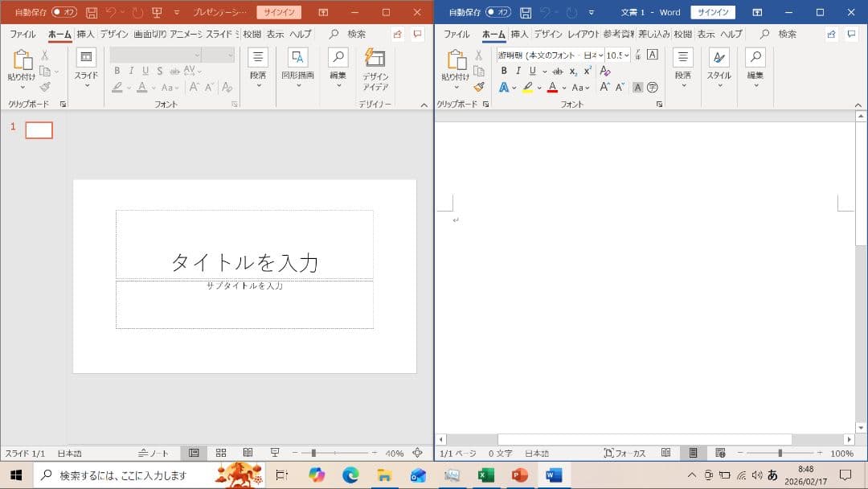Viewport: 868px width, 489px height.
Task: Toggle Bold formatting in Word
Action: pyautogui.click(x=503, y=71)
